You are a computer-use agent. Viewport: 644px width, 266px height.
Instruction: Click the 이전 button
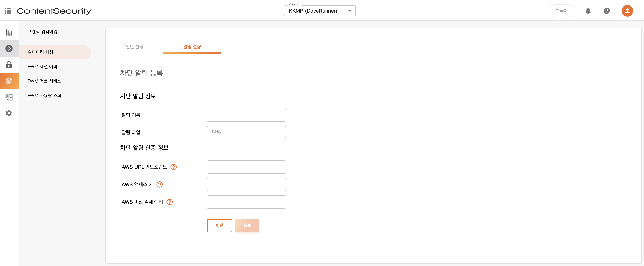[219, 225]
